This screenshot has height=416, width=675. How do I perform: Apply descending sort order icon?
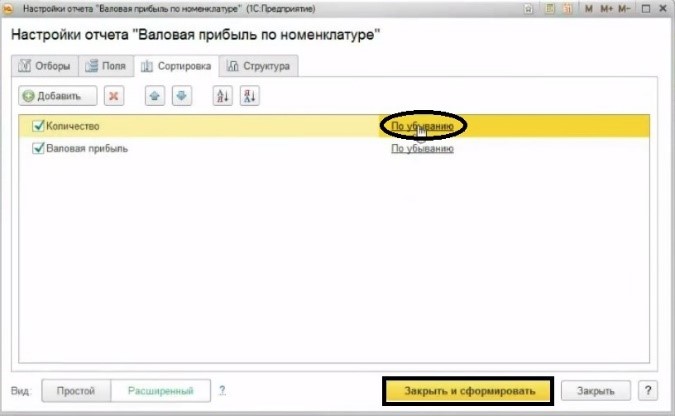(x=249, y=96)
